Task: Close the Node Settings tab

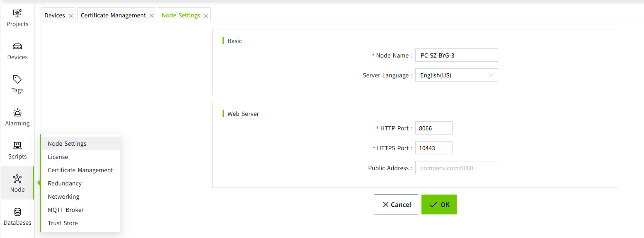Action: [206, 16]
